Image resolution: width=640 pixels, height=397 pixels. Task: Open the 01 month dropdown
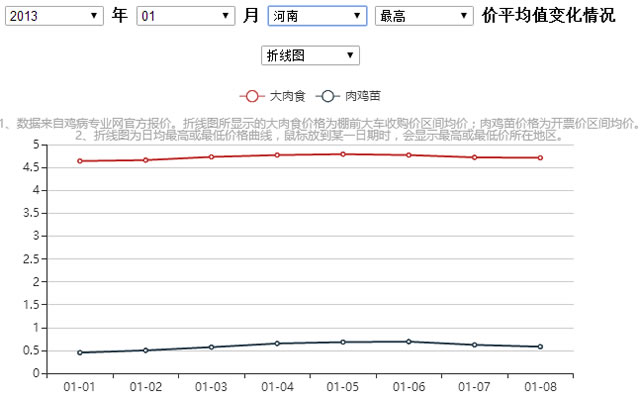point(186,16)
